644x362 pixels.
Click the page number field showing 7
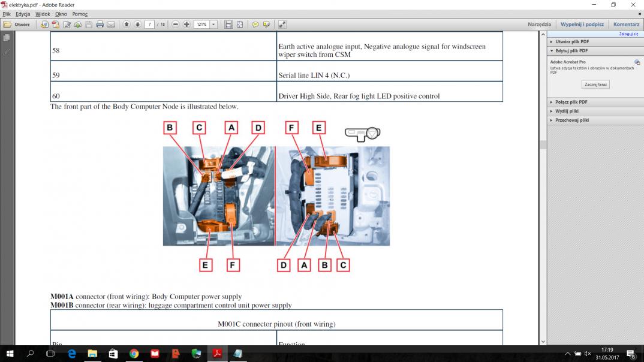click(x=149, y=25)
